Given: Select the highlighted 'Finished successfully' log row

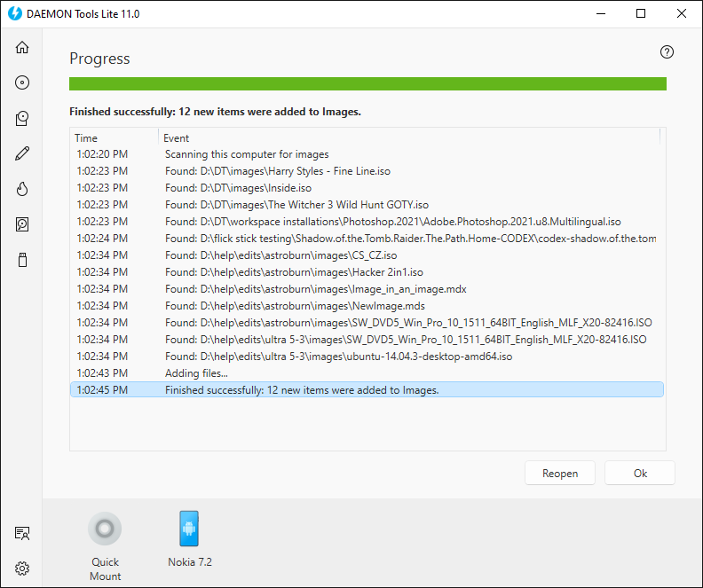Looking at the screenshot, I should click(367, 389).
